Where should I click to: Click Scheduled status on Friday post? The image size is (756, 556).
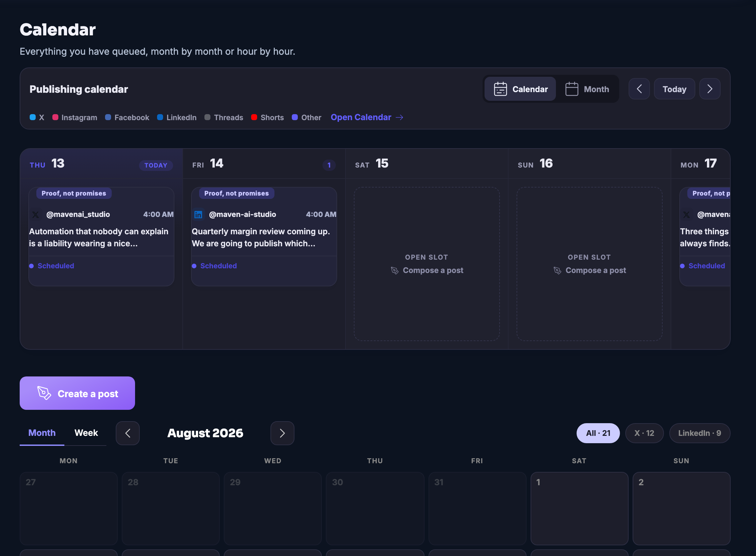point(214,266)
